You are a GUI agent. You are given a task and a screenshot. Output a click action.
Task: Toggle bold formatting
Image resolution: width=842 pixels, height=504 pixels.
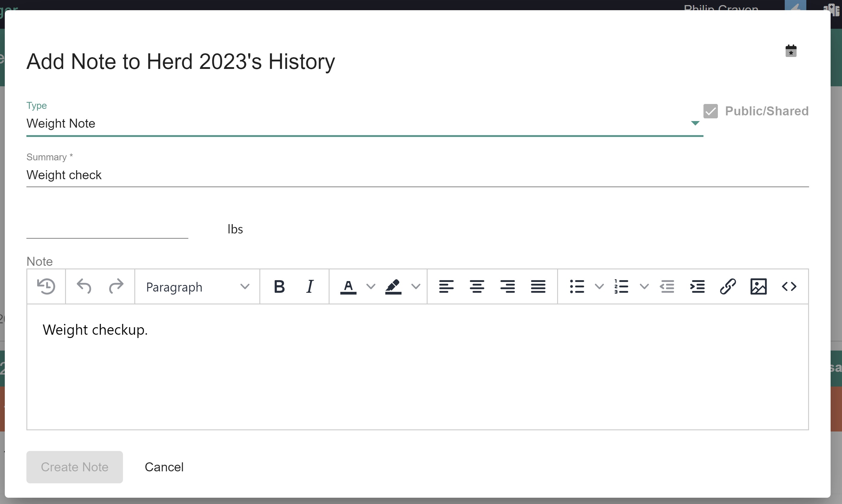[x=279, y=287]
